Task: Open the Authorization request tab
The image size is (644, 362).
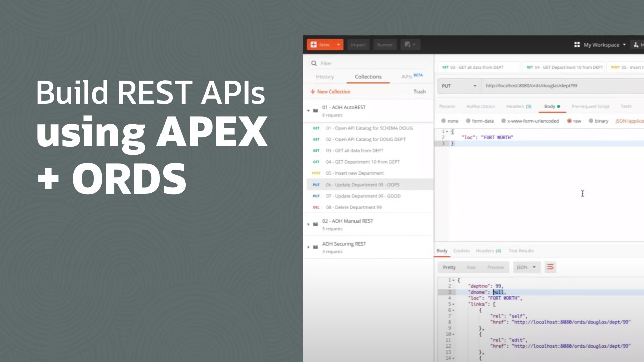Action: (480, 106)
